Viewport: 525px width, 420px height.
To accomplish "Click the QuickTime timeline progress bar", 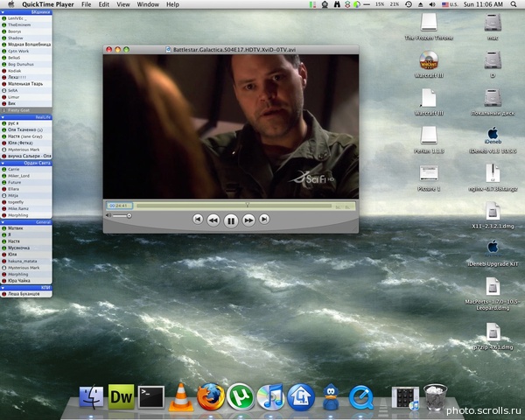I will coord(234,206).
